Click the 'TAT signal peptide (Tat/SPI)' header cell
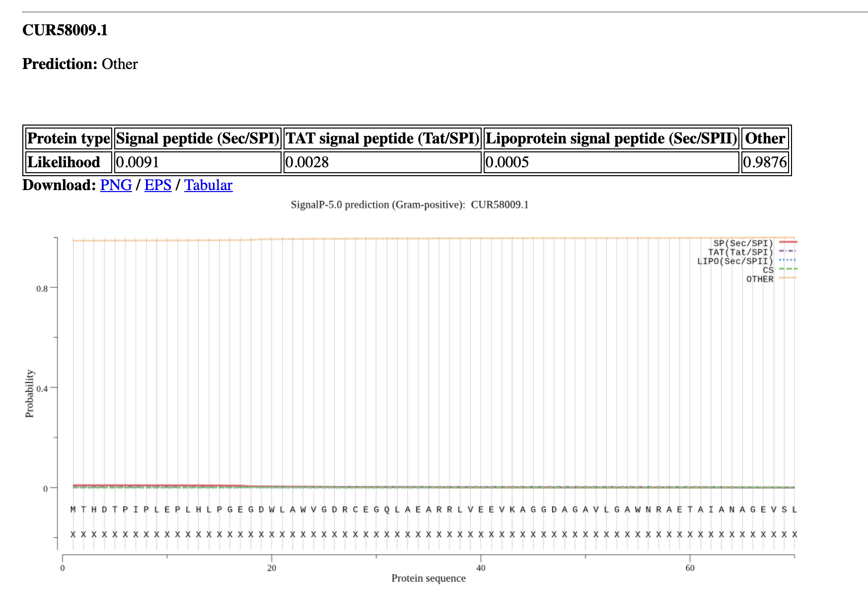868x603 pixels. pyautogui.click(x=382, y=138)
